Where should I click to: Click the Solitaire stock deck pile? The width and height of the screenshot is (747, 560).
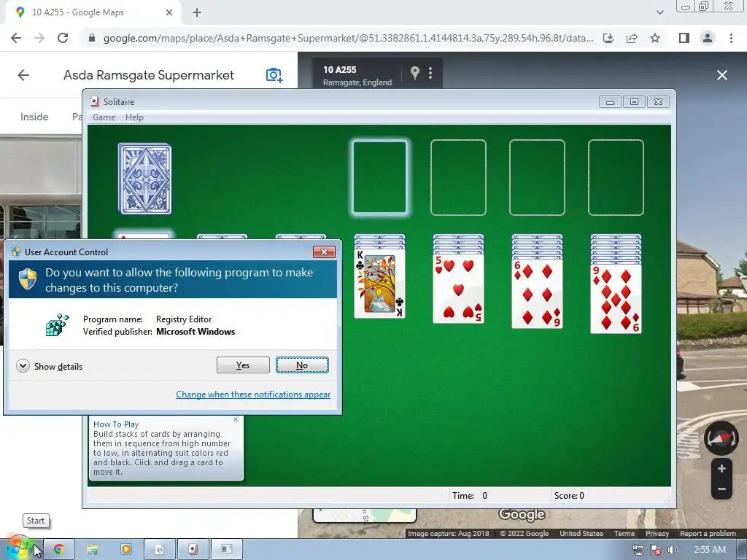pyautogui.click(x=145, y=179)
